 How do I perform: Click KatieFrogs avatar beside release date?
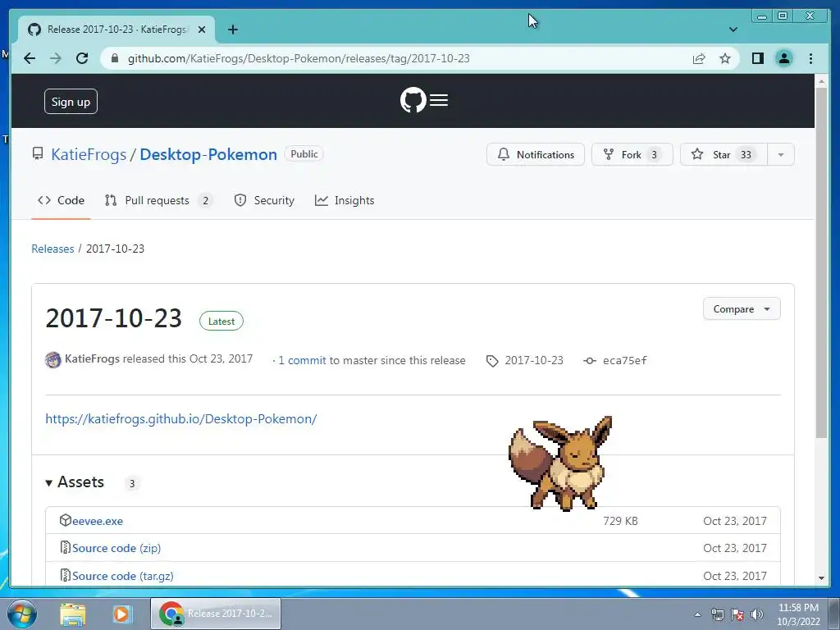click(53, 360)
